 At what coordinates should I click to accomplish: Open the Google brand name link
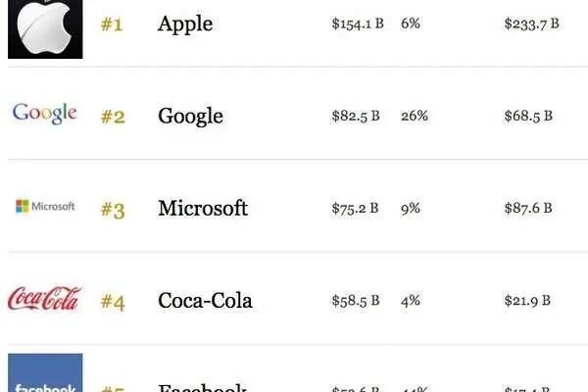tap(190, 116)
